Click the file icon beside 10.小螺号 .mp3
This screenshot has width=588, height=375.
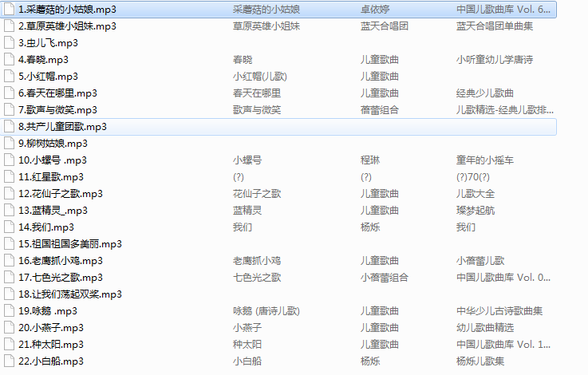click(9, 160)
